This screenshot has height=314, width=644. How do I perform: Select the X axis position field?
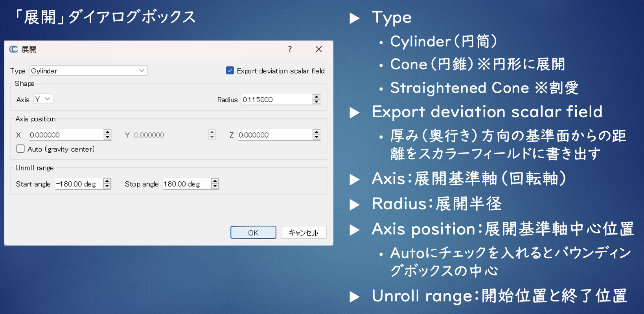(65, 135)
